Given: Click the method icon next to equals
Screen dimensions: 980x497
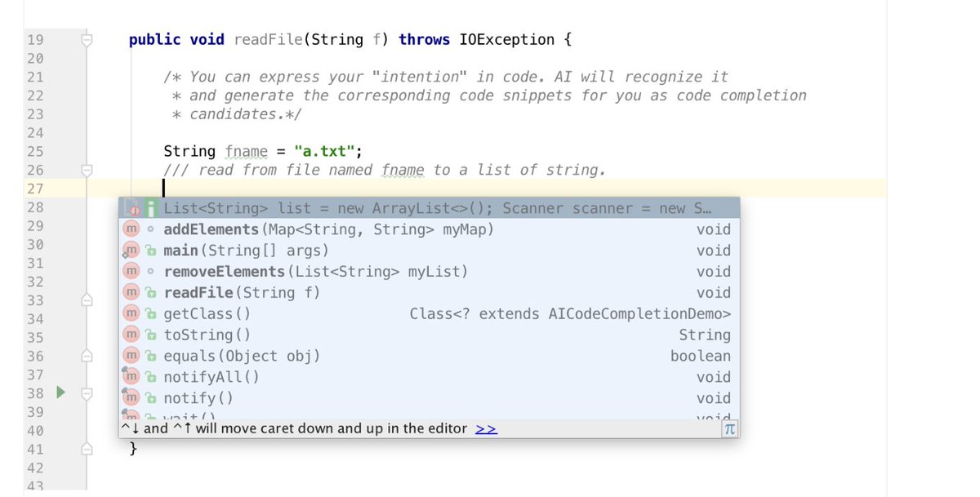Looking at the screenshot, I should coord(131,356).
